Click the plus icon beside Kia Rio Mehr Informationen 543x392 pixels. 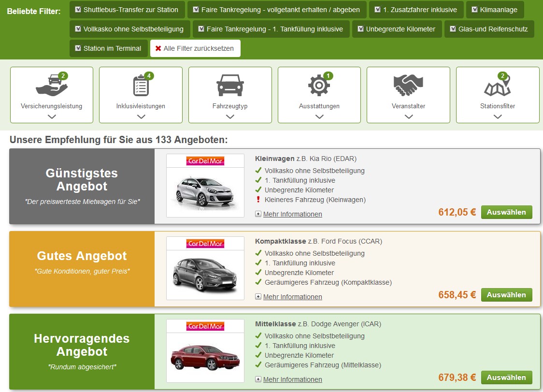tap(258, 214)
